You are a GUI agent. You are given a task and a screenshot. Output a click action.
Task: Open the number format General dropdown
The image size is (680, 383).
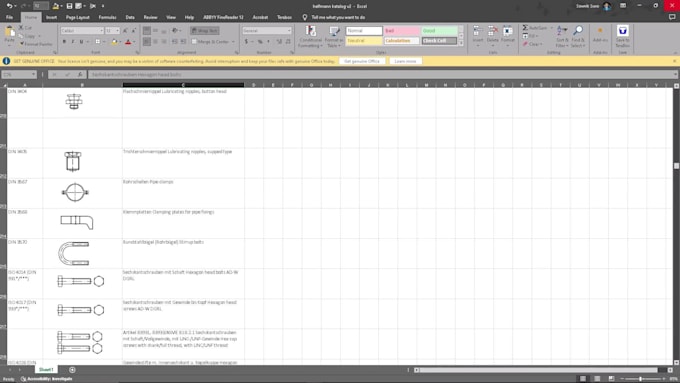pyautogui.click(x=289, y=31)
